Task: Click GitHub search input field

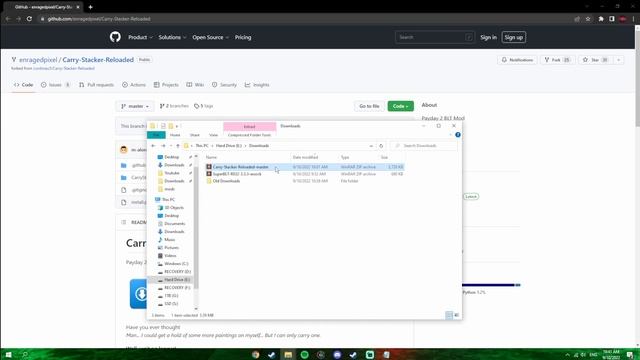Action: coord(435,37)
